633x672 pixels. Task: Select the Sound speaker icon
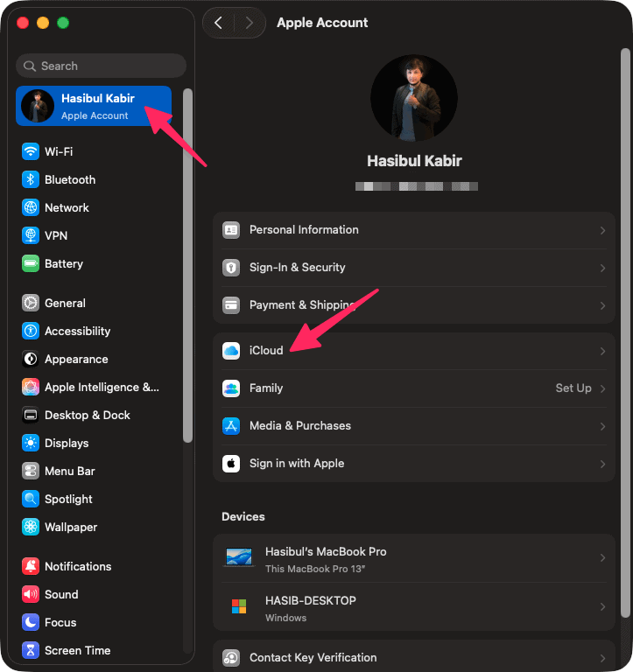point(31,594)
